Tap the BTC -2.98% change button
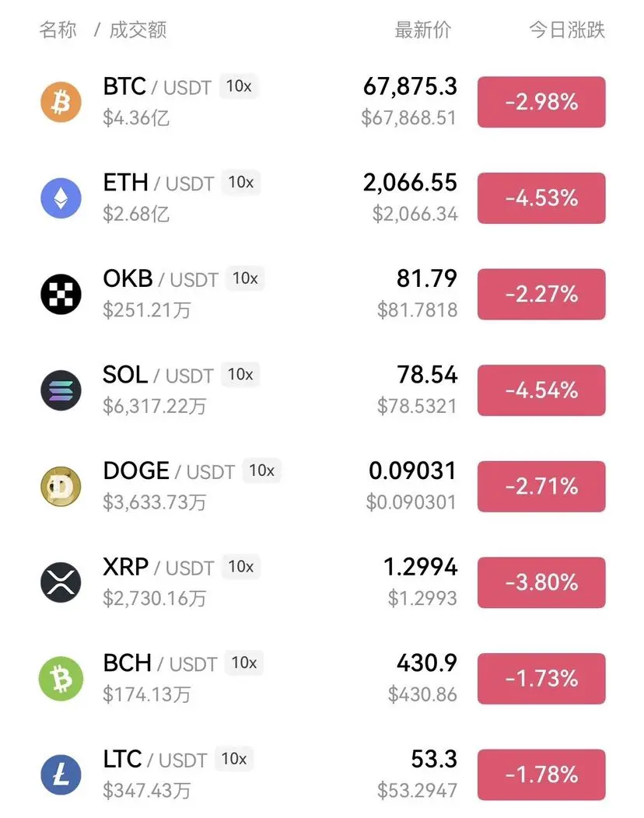This screenshot has width=644, height=818. coord(541,102)
